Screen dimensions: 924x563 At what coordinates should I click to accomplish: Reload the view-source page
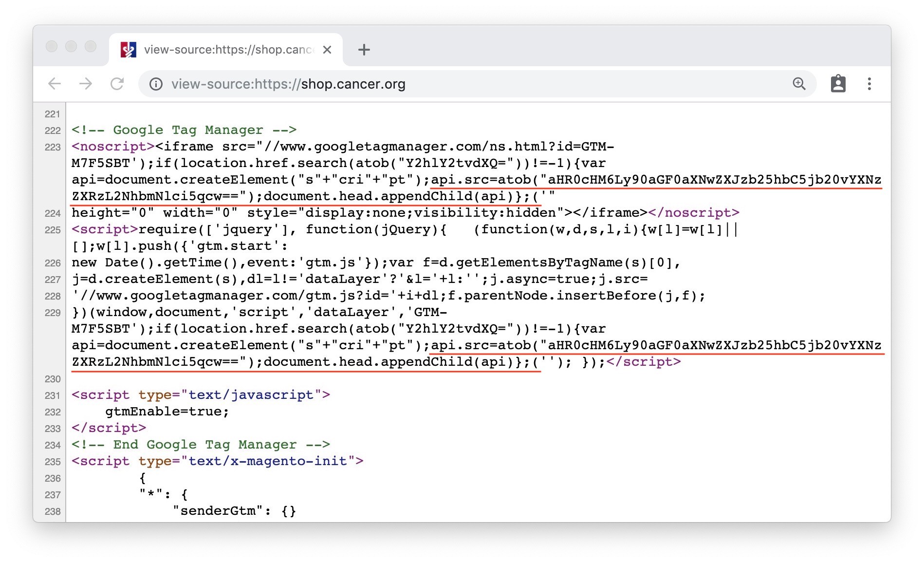click(117, 84)
